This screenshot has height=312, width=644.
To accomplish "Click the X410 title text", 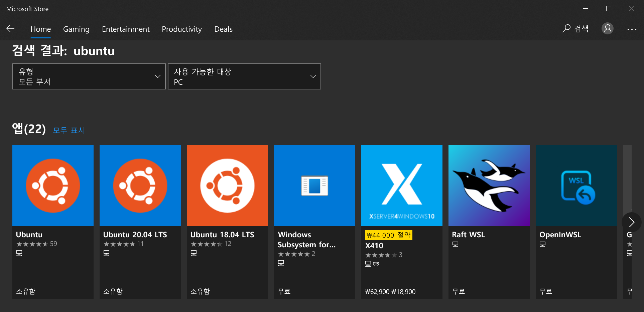I will click(374, 246).
